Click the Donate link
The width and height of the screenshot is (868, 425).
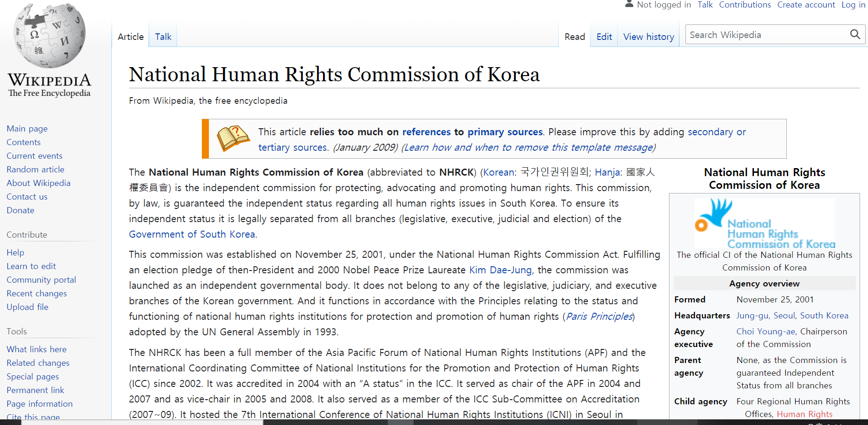tap(20, 210)
